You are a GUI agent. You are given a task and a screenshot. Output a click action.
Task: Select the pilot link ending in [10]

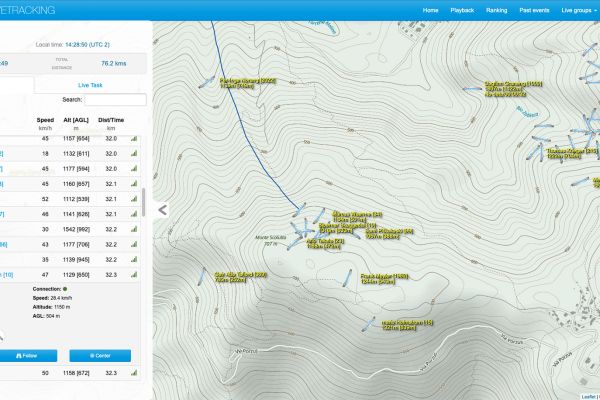pyautogui.click(x=7, y=275)
